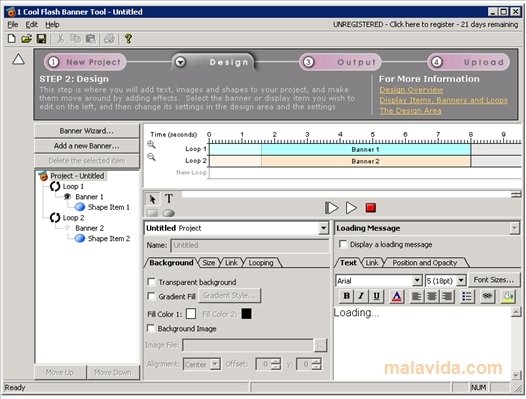Viewport: 526px width, 399px height.
Task: Switch to the Looping tab
Action: 261,263
